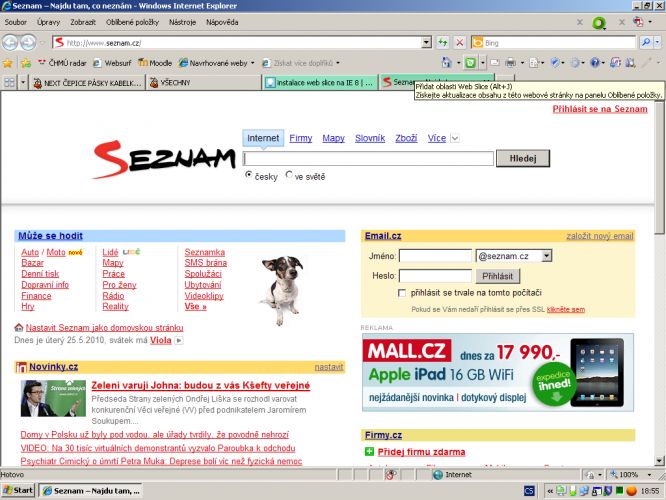Click the Safety shield icon
The width and height of the screenshot is (666, 500).
pyautogui.click(x=555, y=63)
